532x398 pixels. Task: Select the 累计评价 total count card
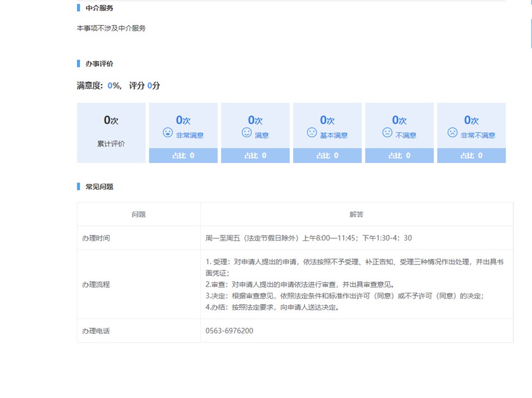111,132
